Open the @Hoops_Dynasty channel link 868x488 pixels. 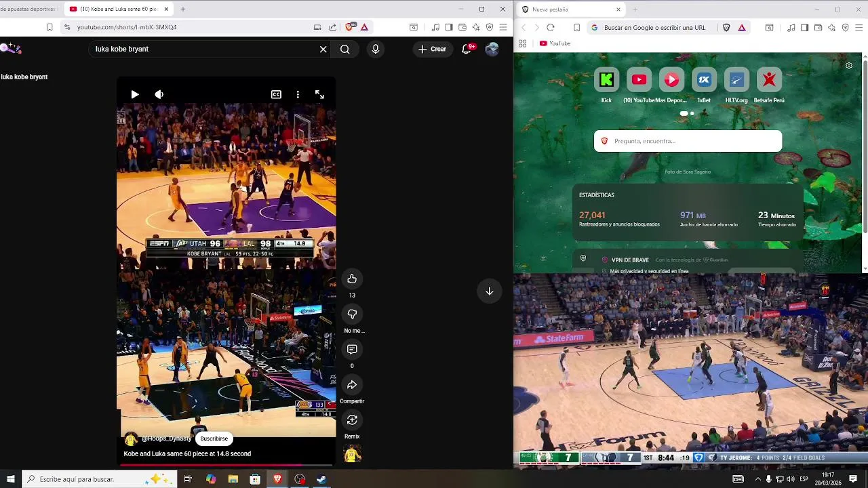[166, 439]
